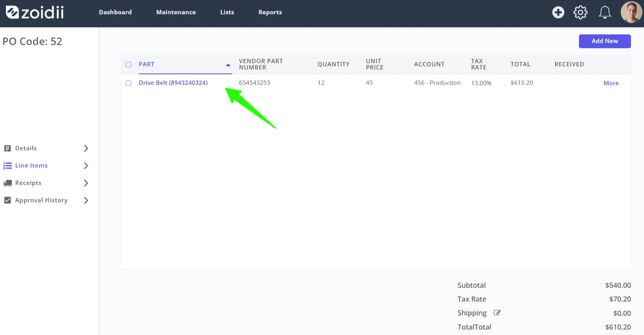Open the Maintenance menu
Image resolution: width=644 pixels, height=335 pixels.
(x=176, y=12)
